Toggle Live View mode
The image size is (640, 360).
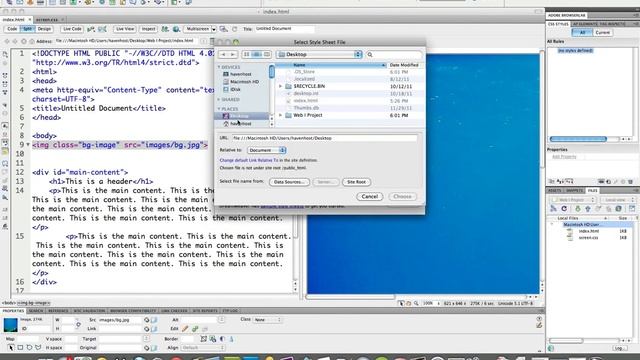click(x=125, y=29)
